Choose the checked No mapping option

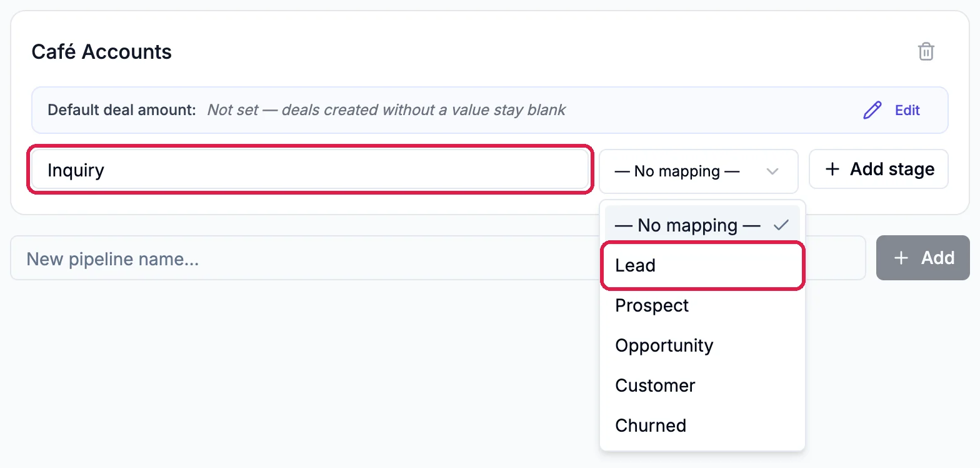pyautogui.click(x=702, y=225)
